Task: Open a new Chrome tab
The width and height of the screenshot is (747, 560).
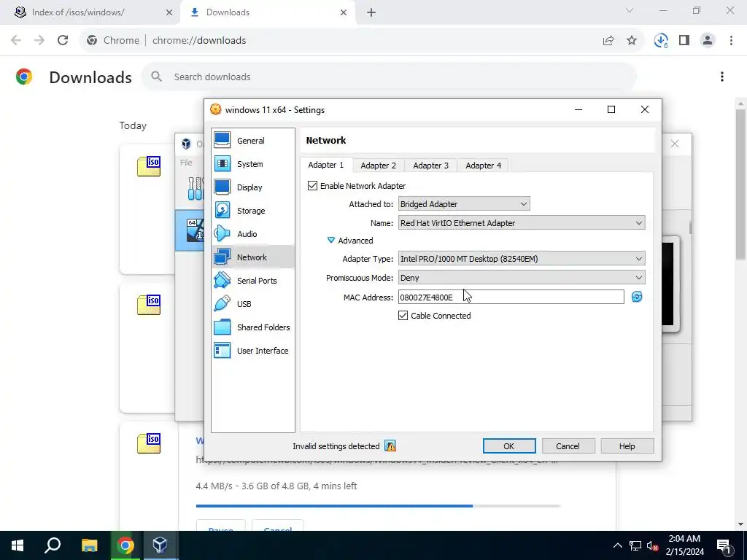Action: 371,12
